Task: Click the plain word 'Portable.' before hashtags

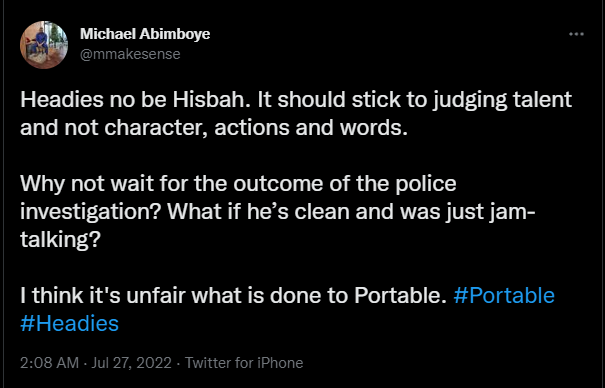Action: pyautogui.click(x=401, y=295)
